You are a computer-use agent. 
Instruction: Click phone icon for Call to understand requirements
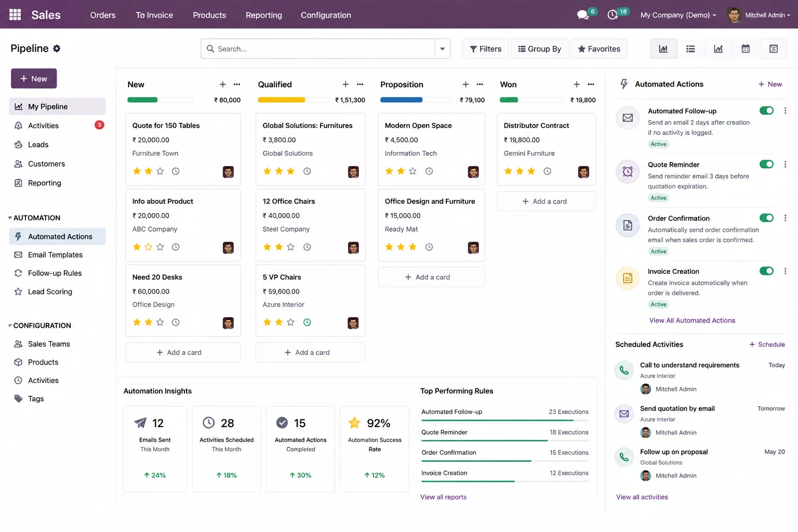[624, 370]
